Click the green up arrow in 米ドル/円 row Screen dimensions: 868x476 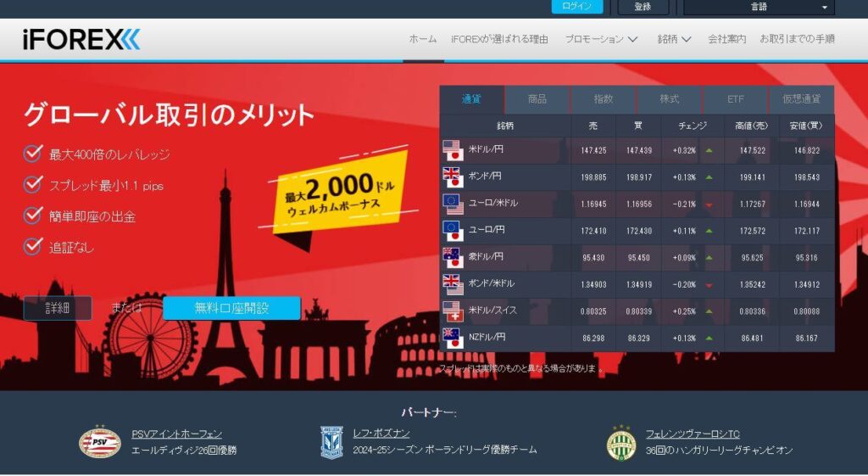click(709, 151)
